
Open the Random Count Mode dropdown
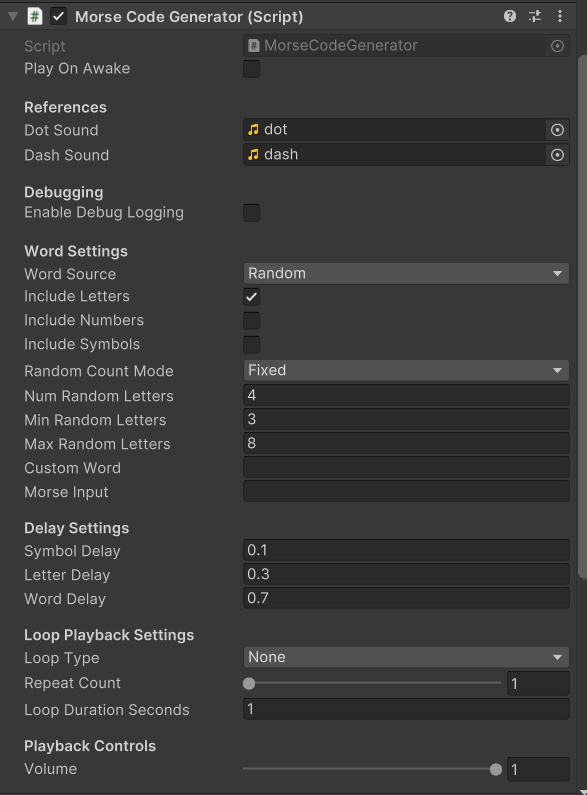pyautogui.click(x=406, y=371)
